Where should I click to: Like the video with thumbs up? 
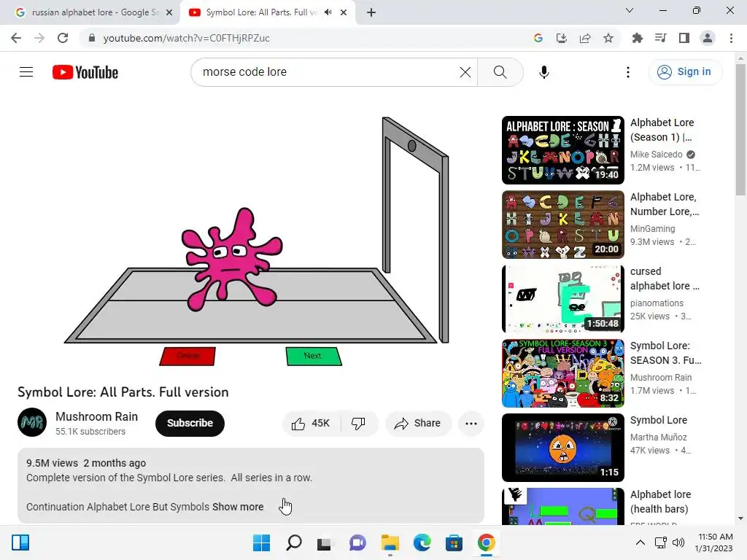[x=311, y=424]
